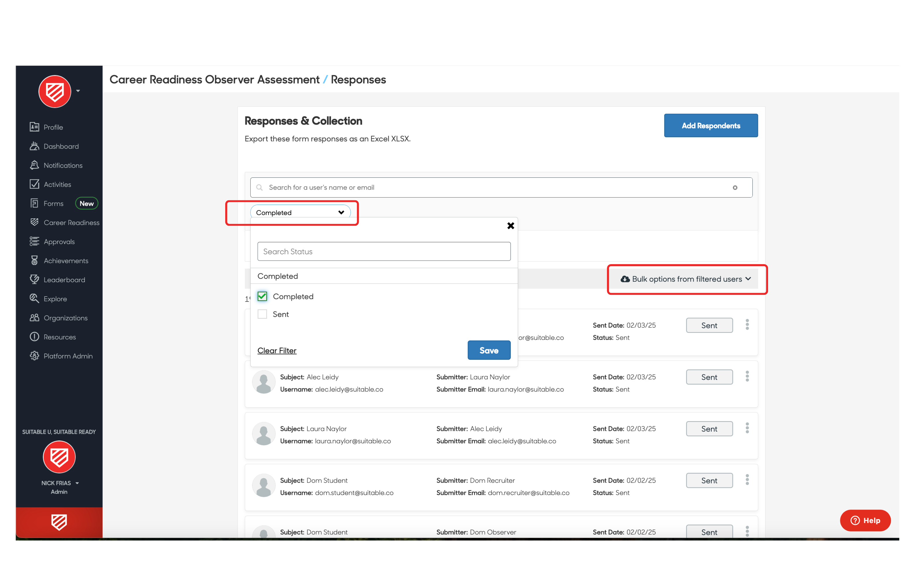Open the Leaderboard trophy icon
This screenshot has height=578, width=924.
click(34, 279)
